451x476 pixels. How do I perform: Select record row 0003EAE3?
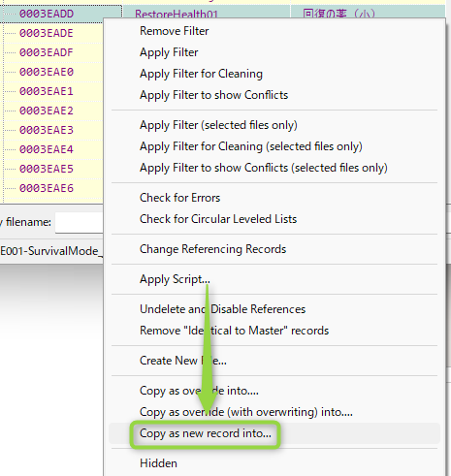pos(47,130)
